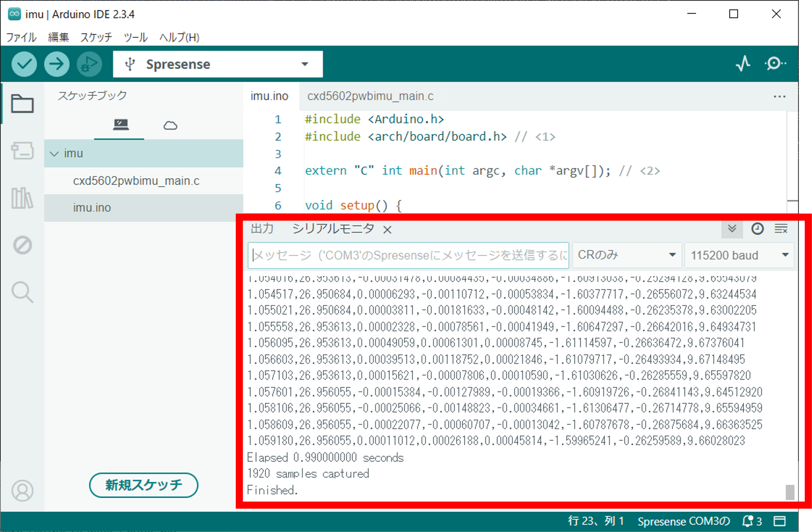Start debugging with the debug toolbar icon

(x=89, y=64)
